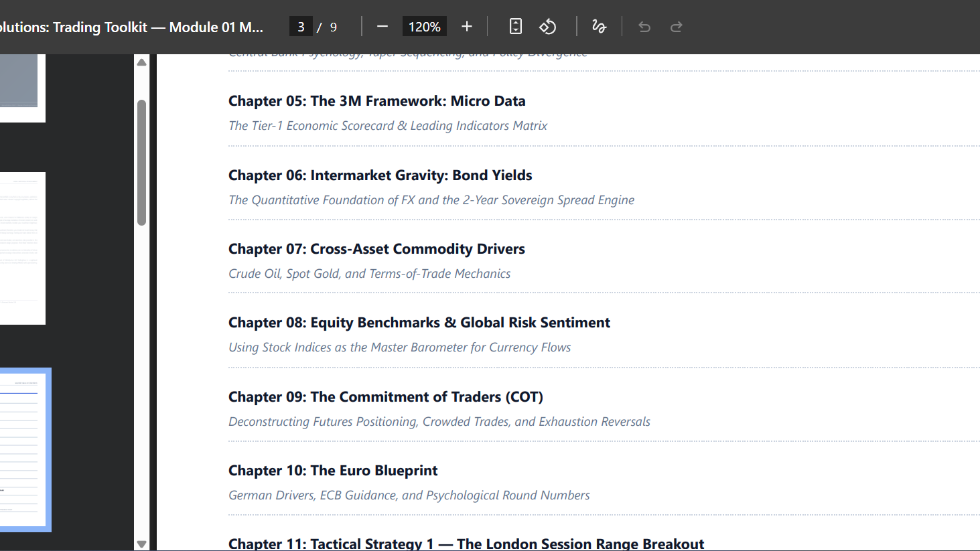
Task: Click the 120% zoom level field
Action: coord(424,27)
